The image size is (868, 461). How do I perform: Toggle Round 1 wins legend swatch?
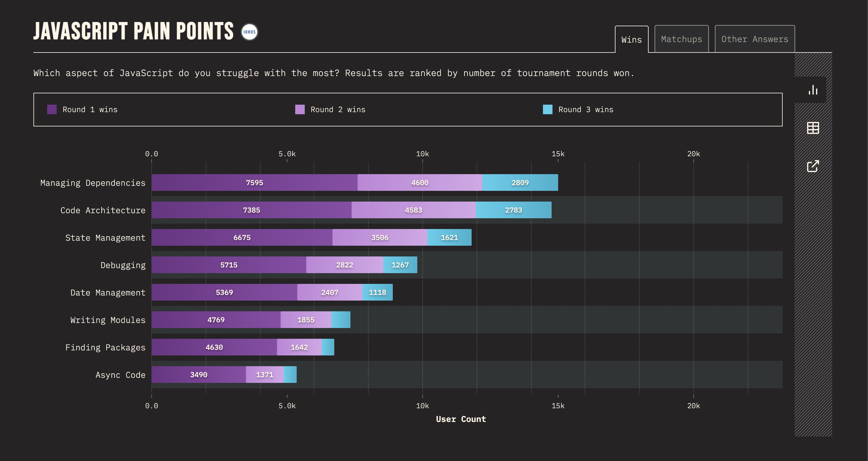(52, 109)
